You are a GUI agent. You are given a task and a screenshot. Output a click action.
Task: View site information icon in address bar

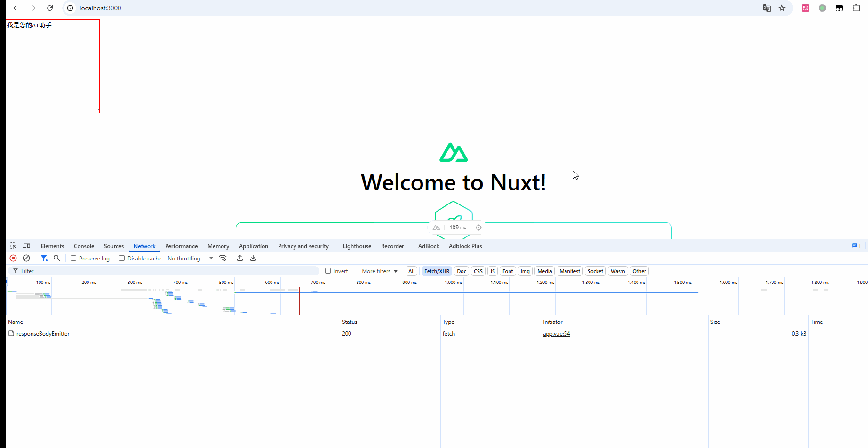pos(70,8)
